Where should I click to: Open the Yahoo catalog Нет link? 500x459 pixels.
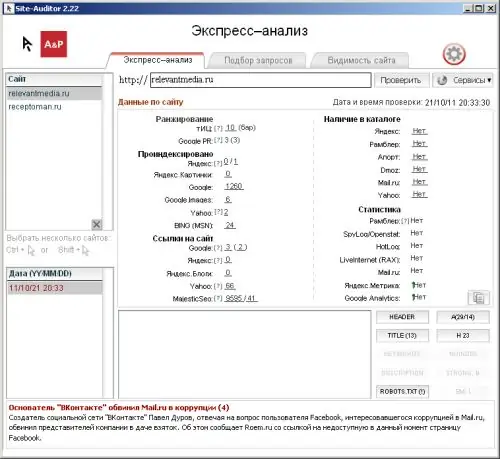click(419, 194)
